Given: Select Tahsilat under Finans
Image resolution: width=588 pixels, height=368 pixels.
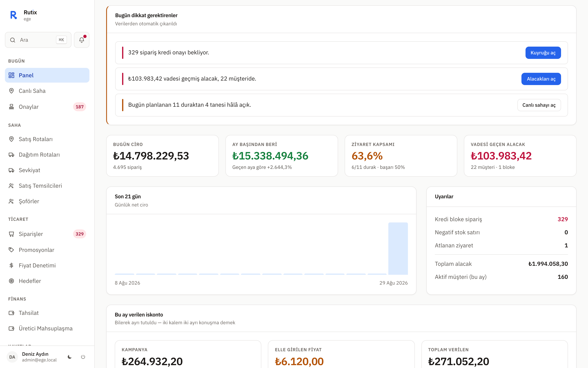Looking at the screenshot, I should pyautogui.click(x=47, y=313).
